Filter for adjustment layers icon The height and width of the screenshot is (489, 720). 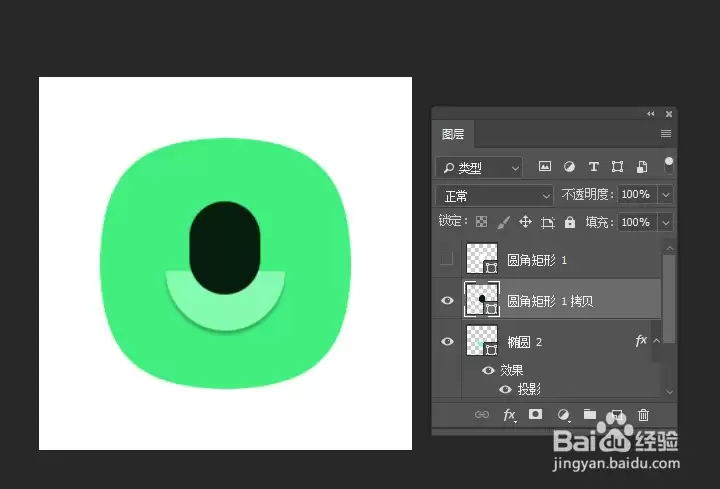(x=569, y=166)
